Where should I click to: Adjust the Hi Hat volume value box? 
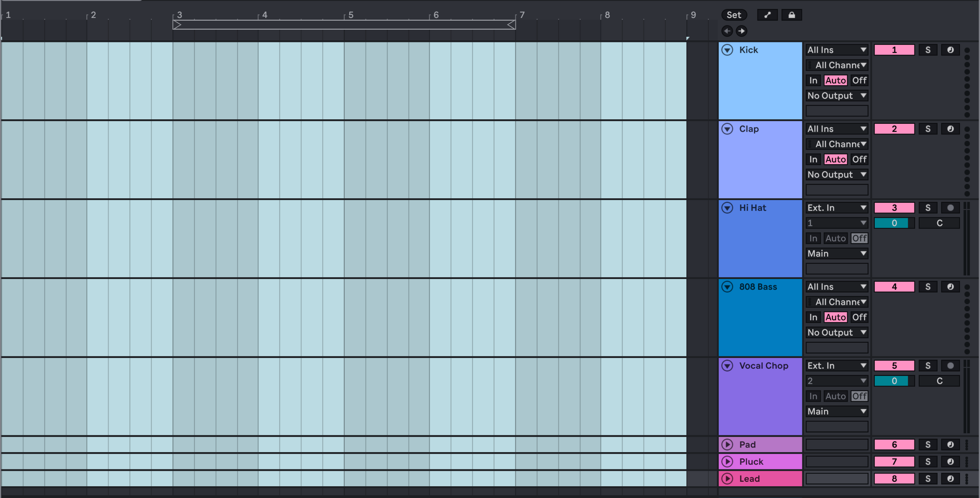point(894,223)
